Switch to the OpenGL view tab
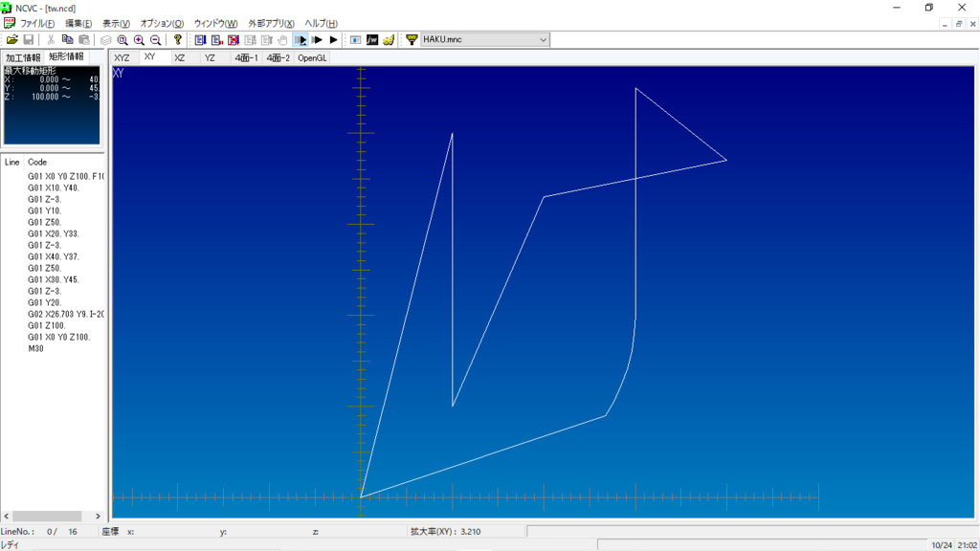980x551 pixels. pos(312,58)
